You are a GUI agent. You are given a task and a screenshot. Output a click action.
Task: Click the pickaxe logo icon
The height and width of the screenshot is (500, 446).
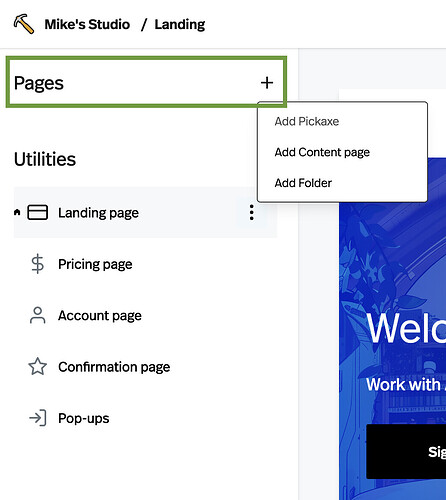click(24, 24)
